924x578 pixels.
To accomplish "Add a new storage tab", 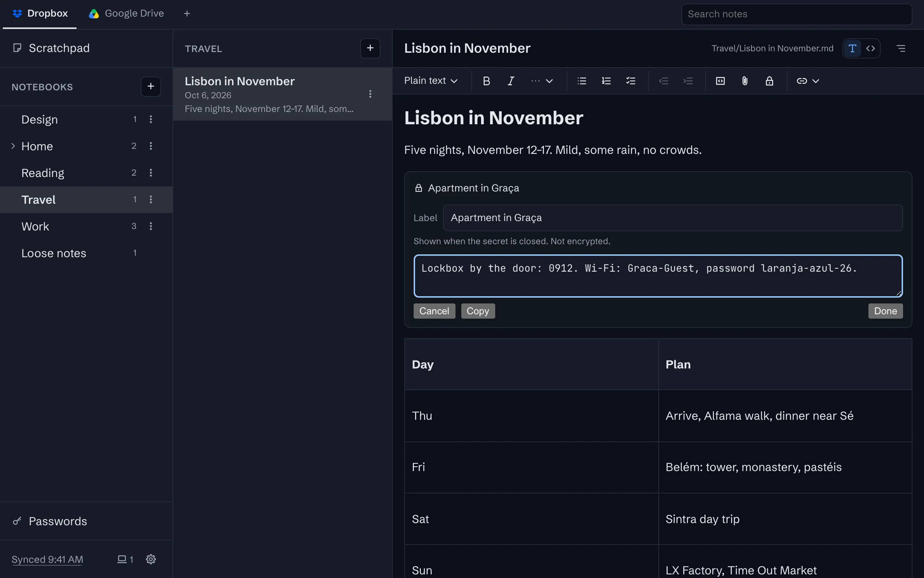I will click(x=187, y=13).
